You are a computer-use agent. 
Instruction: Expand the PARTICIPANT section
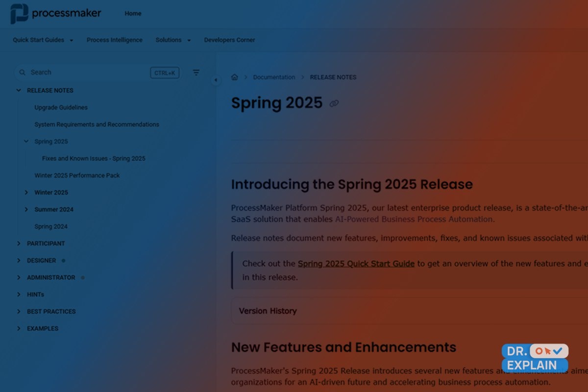tap(19, 244)
